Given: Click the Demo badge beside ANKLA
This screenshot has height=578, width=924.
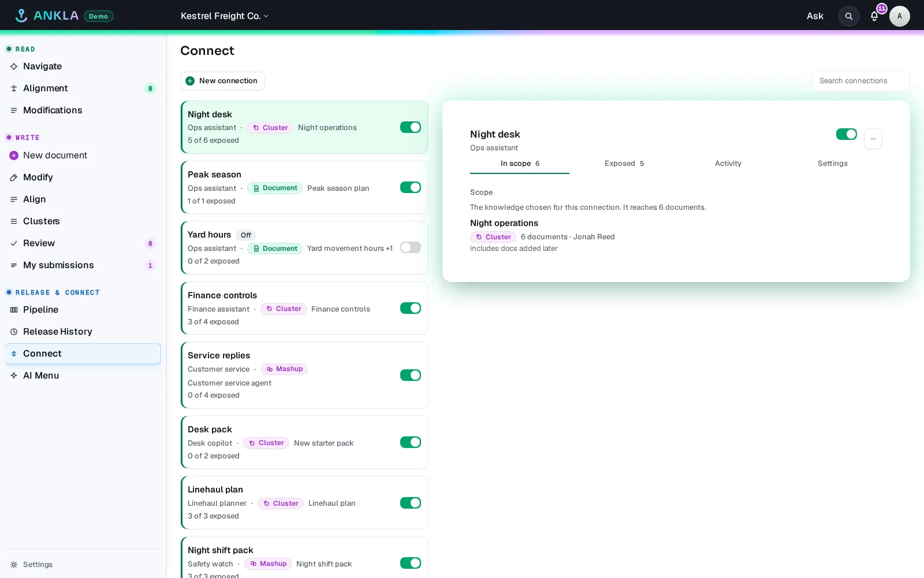Looking at the screenshot, I should [x=99, y=16].
